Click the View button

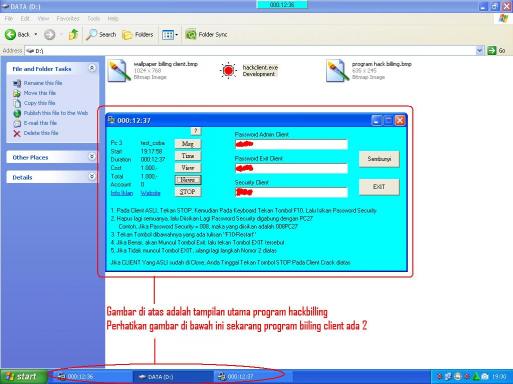[x=188, y=168]
